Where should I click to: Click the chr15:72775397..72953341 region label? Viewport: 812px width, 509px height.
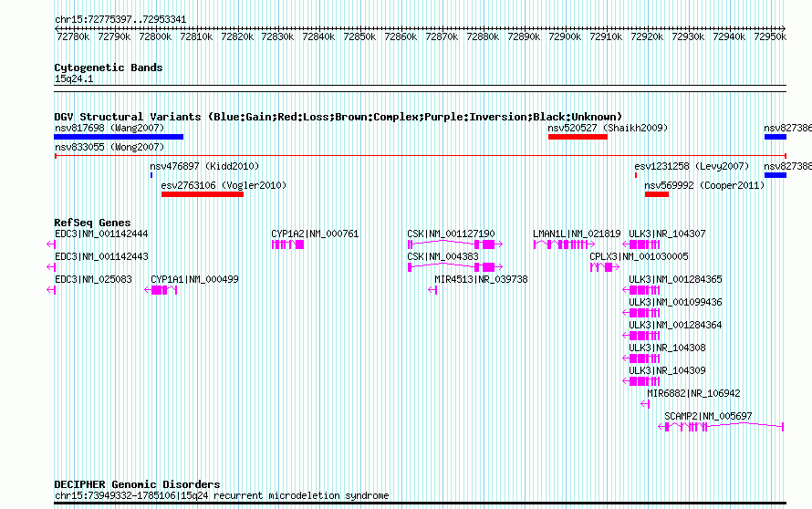(x=120, y=20)
